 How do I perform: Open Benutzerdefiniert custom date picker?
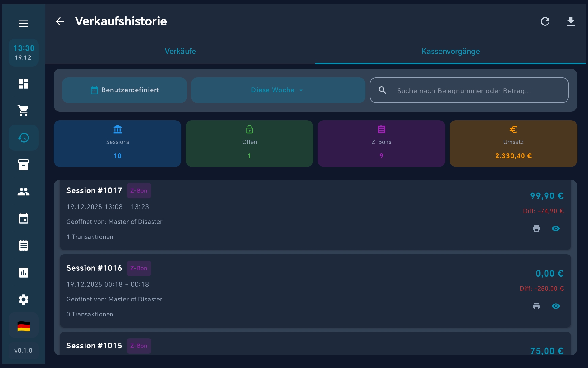click(124, 90)
